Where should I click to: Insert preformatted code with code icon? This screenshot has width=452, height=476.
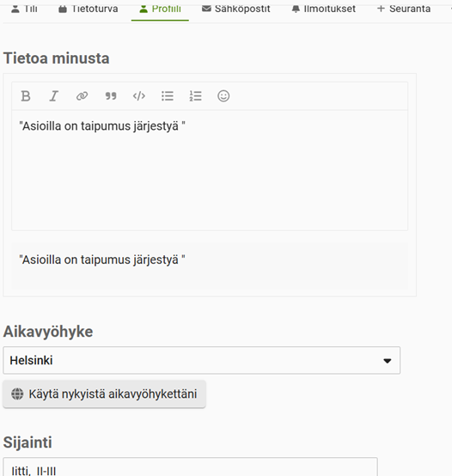coord(139,96)
